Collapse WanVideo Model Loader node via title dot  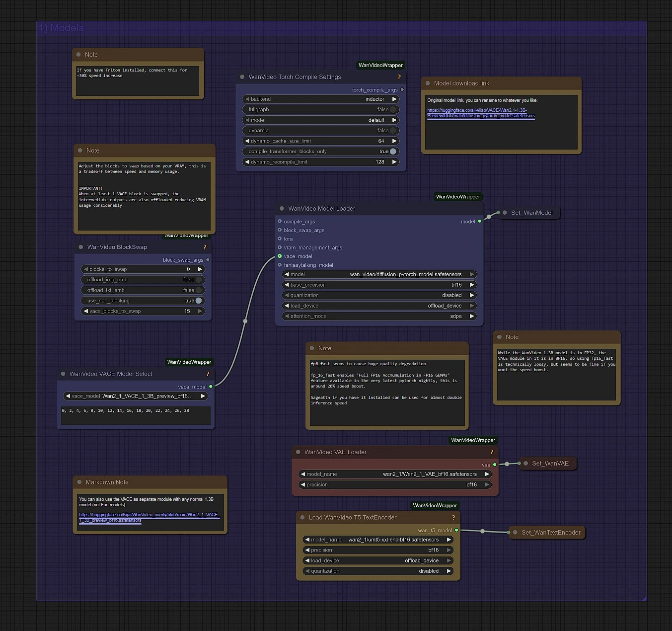click(x=282, y=209)
